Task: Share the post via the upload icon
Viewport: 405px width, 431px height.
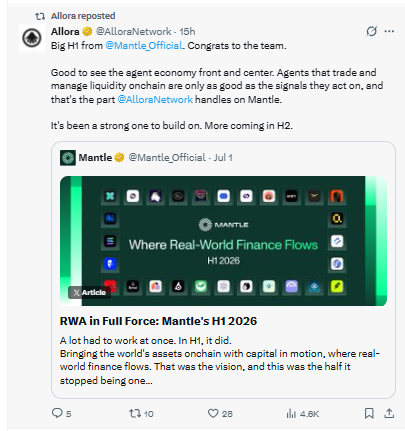Action: [x=389, y=413]
